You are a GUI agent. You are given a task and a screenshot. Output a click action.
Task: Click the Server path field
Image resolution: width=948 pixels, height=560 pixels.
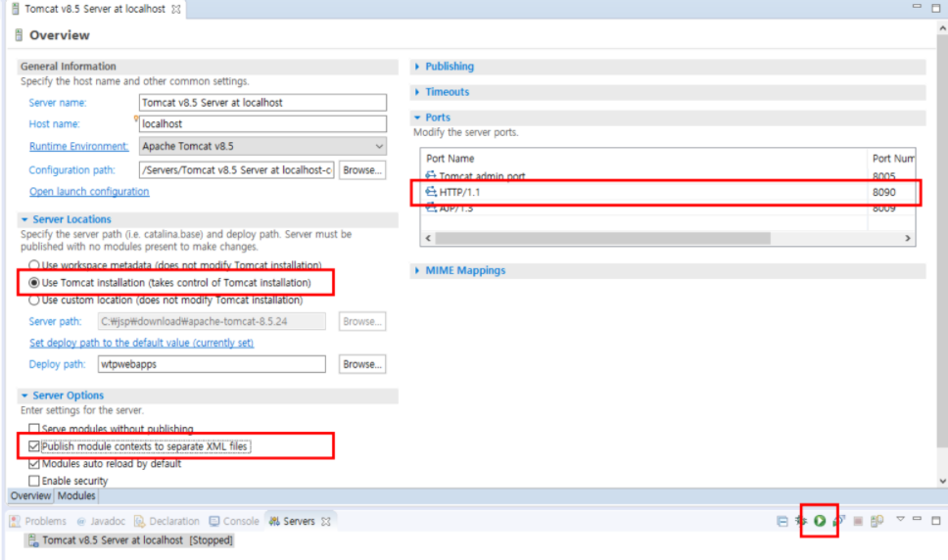point(212,321)
